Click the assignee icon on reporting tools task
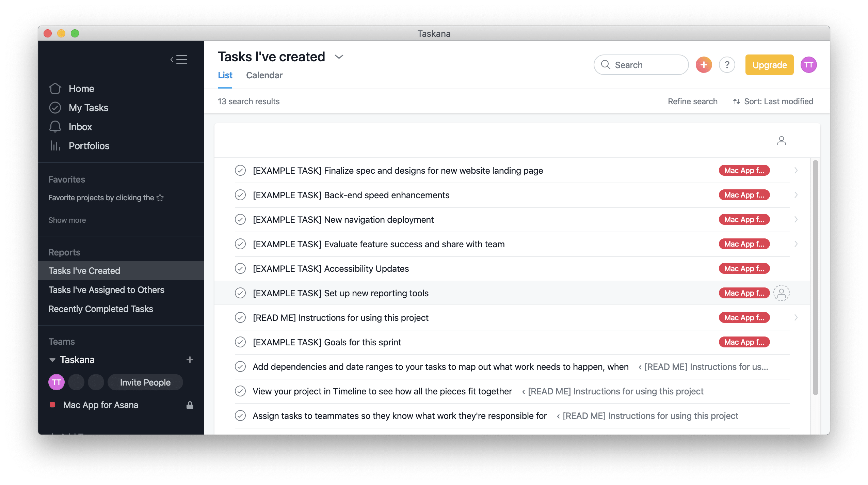The image size is (868, 485). click(781, 293)
